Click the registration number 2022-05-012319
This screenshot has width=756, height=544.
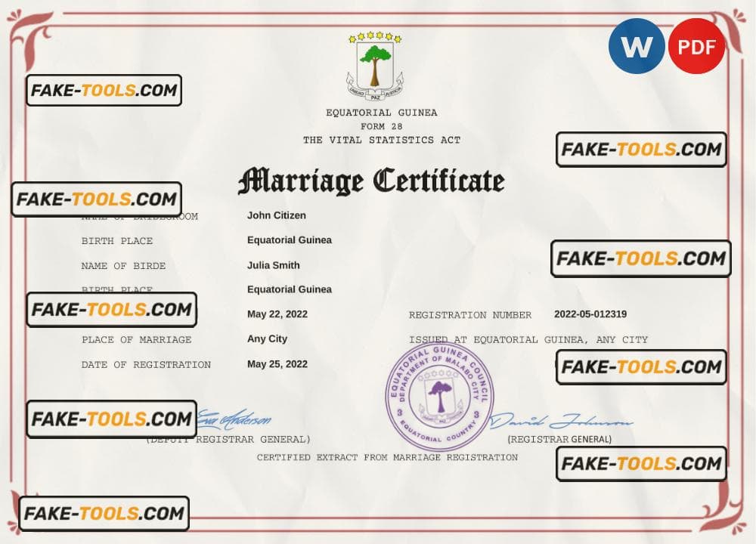point(590,314)
